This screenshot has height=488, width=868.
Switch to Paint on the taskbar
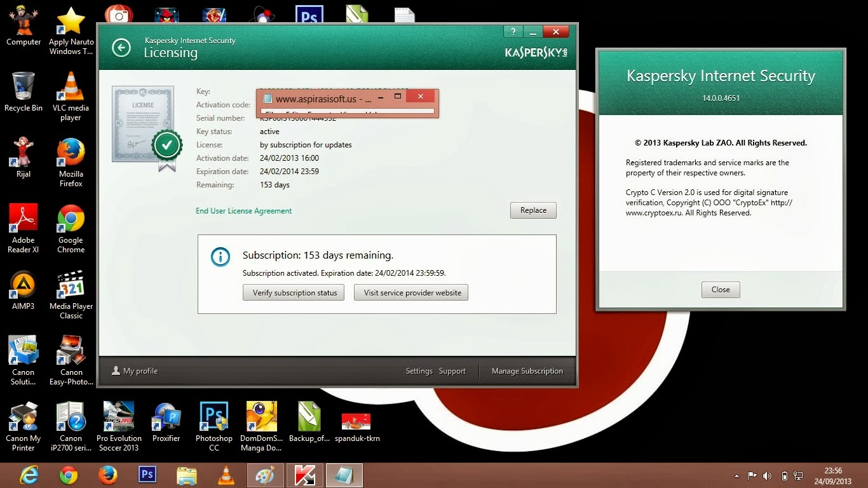(x=265, y=475)
